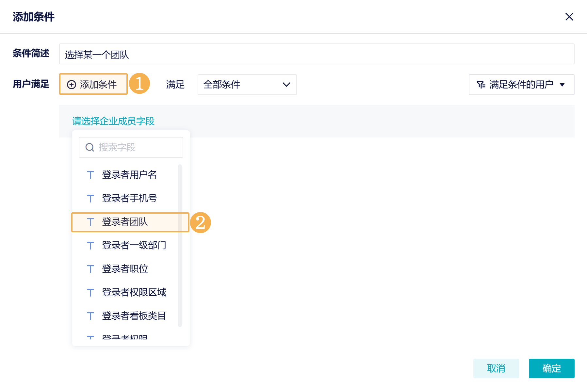This screenshot has height=392, width=587.
Task: Select 登录者权限区域 field option
Action: pos(134,292)
